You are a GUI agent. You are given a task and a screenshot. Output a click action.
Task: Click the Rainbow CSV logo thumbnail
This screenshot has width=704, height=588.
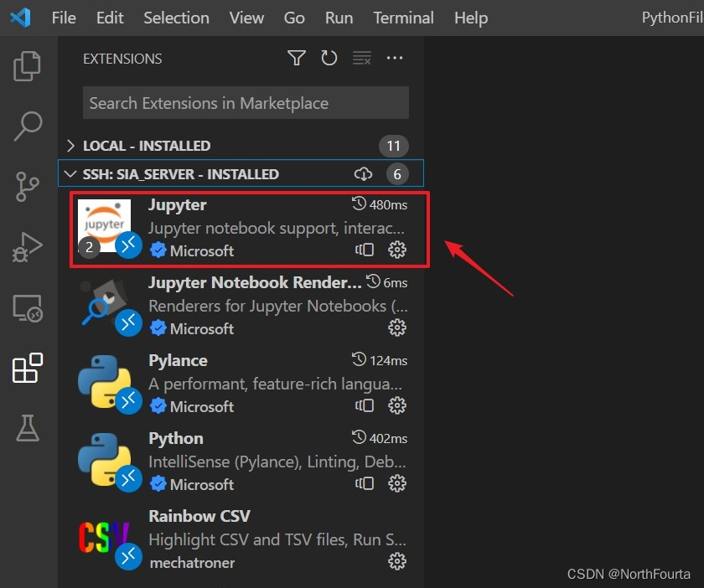tap(104, 537)
